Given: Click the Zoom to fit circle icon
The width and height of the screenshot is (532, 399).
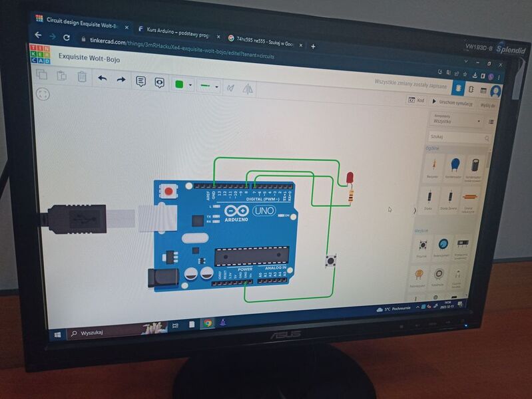Looking at the screenshot, I should tap(43, 94).
